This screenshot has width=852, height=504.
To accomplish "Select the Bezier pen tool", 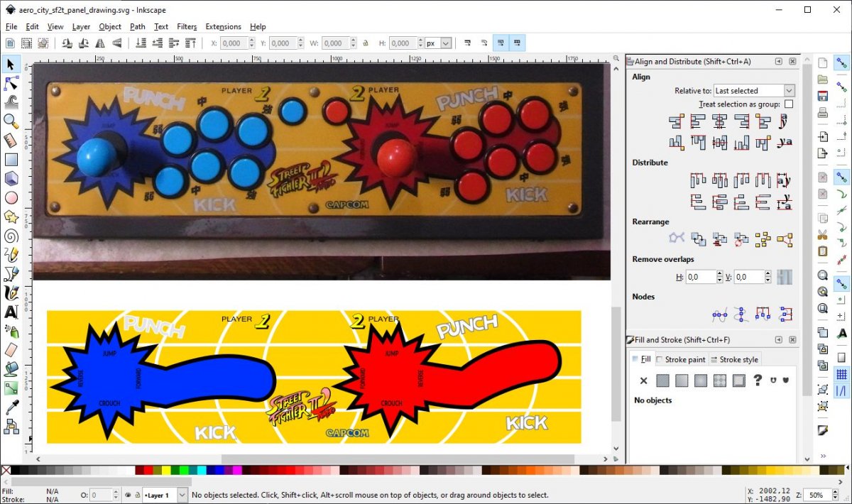I will 11,274.
